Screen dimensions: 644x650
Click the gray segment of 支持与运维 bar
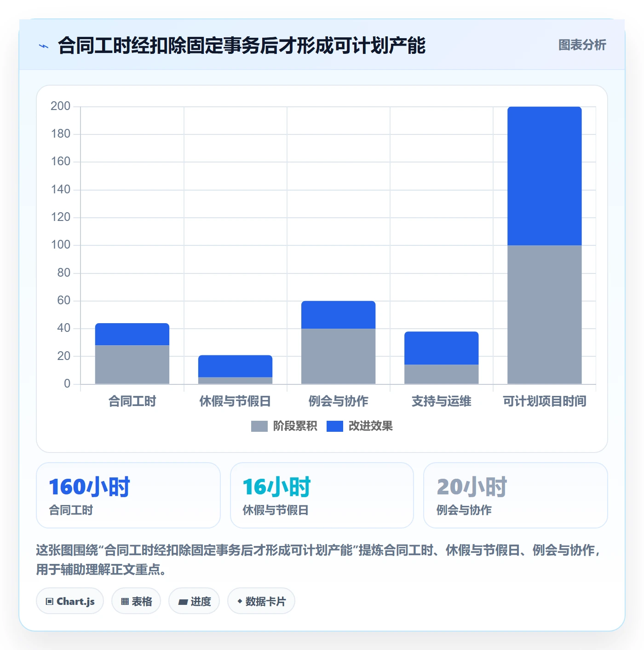441,374
